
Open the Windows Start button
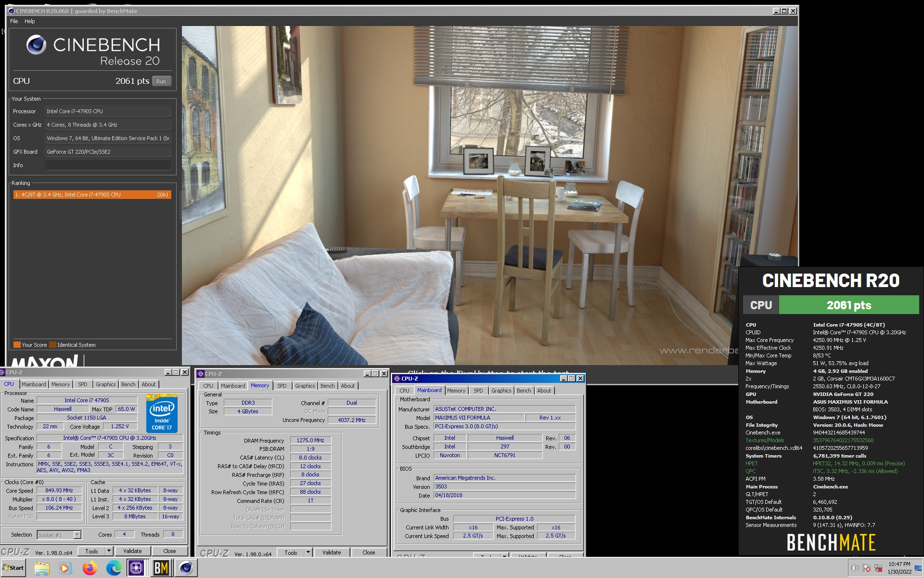13,568
